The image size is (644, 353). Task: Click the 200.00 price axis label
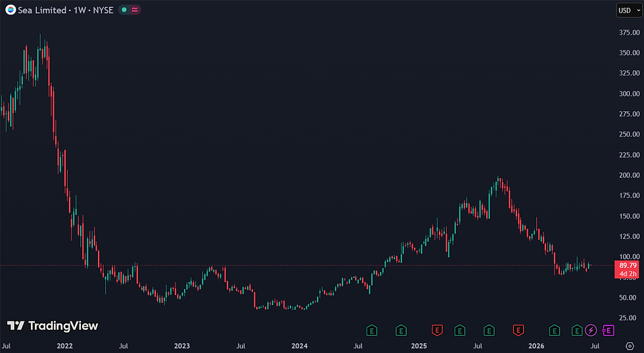coord(630,175)
